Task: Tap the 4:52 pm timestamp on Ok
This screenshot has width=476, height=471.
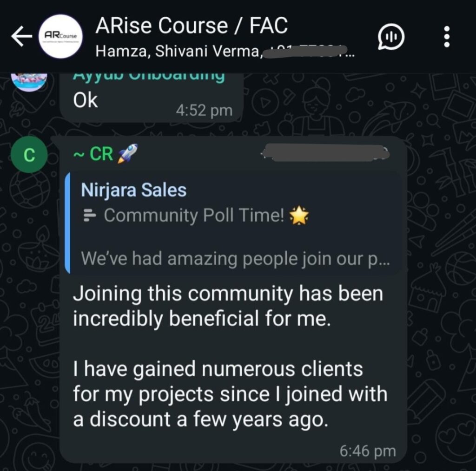Action: (204, 111)
